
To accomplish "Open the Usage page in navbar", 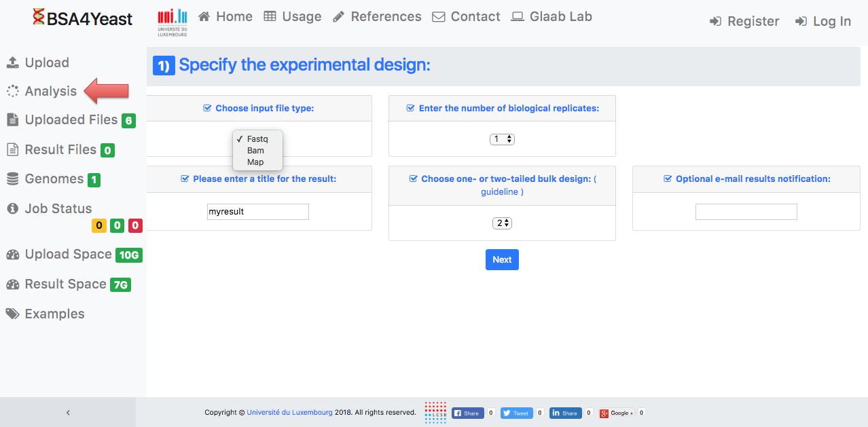I will pos(293,17).
